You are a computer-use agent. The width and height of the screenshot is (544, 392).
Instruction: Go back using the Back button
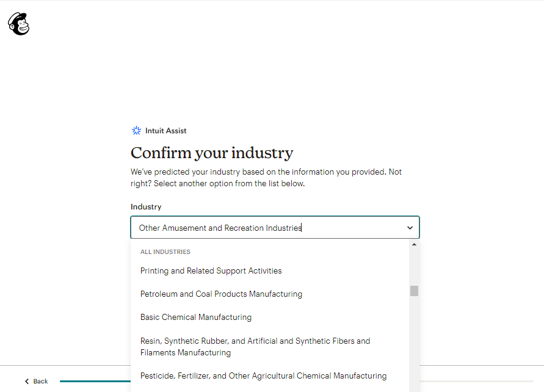(36, 381)
